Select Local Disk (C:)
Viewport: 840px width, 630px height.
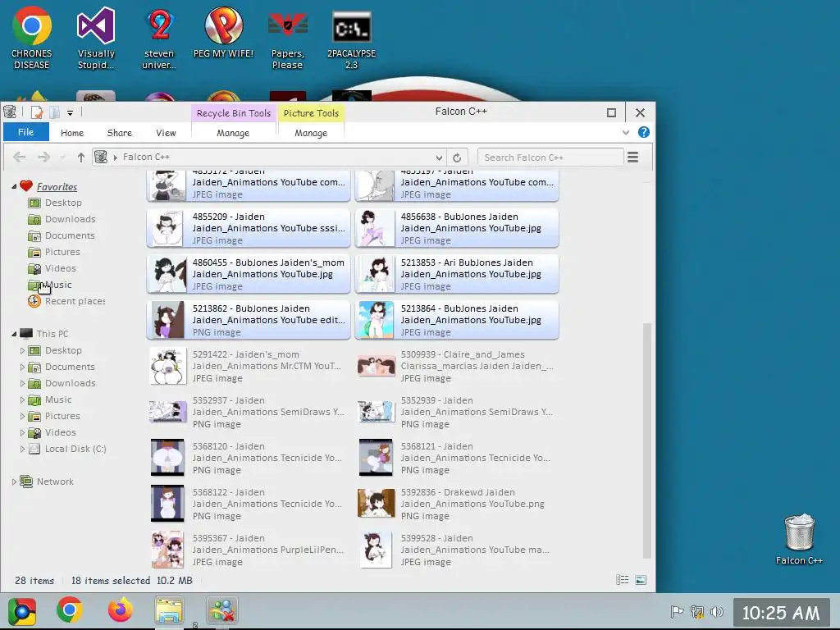point(75,449)
